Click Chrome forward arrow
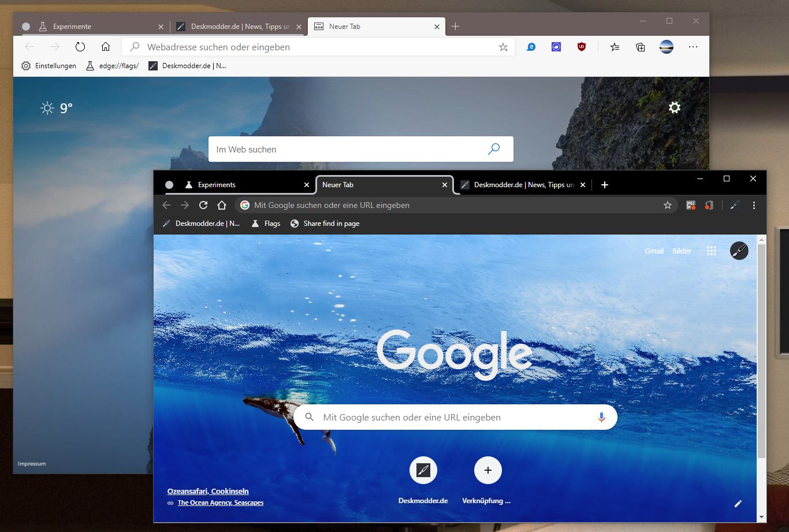The width and height of the screenshot is (789, 532). (x=185, y=205)
